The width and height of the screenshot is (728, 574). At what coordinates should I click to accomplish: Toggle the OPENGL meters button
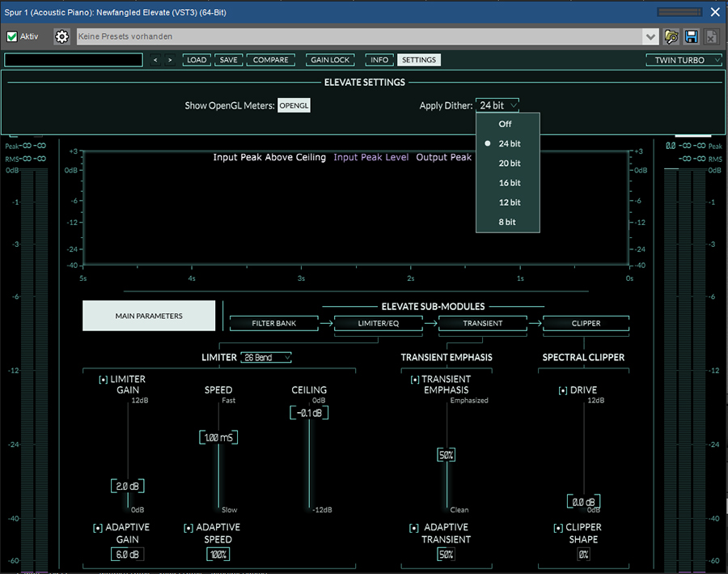coord(294,105)
